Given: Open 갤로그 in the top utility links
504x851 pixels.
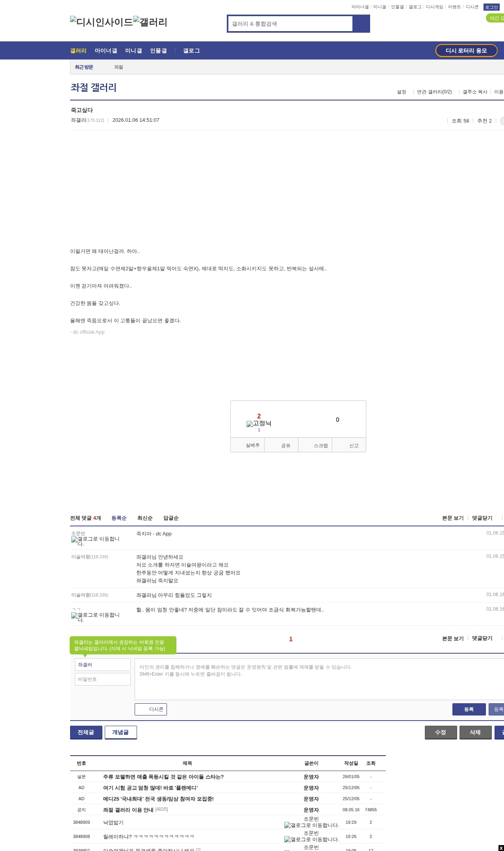Looking at the screenshot, I should coord(415,7).
